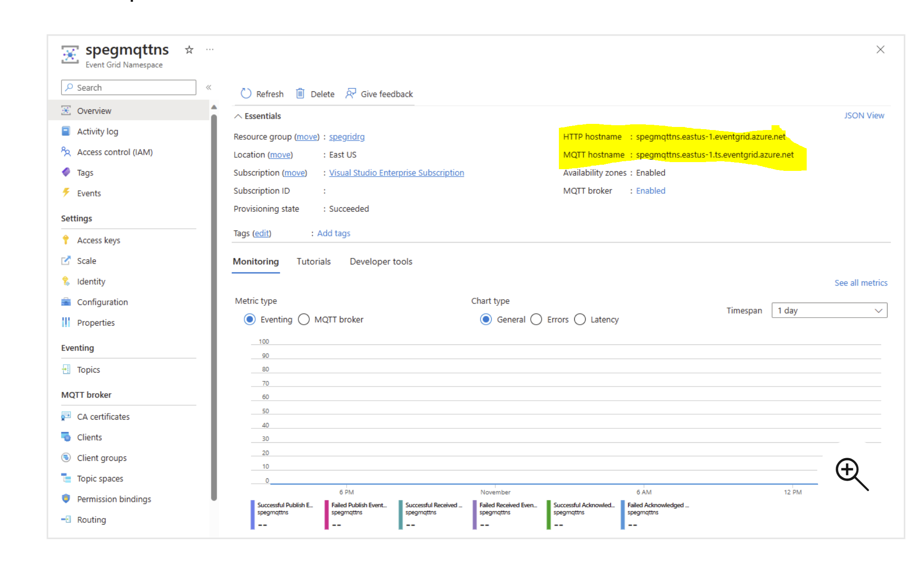
Task: Click the Clients sidebar icon
Action: [66, 437]
